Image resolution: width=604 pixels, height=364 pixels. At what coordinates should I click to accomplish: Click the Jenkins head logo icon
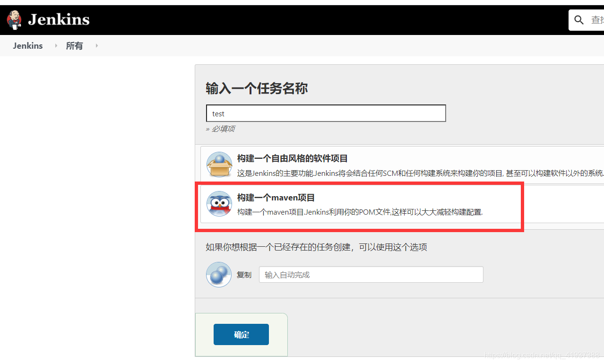click(x=14, y=19)
